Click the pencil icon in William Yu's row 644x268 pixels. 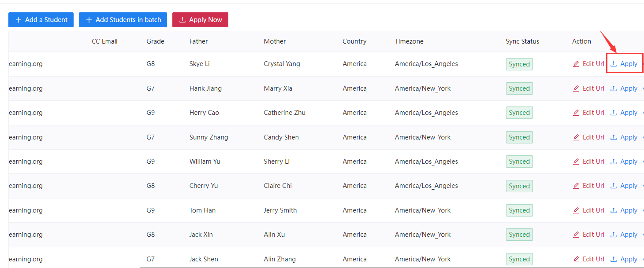(x=576, y=162)
